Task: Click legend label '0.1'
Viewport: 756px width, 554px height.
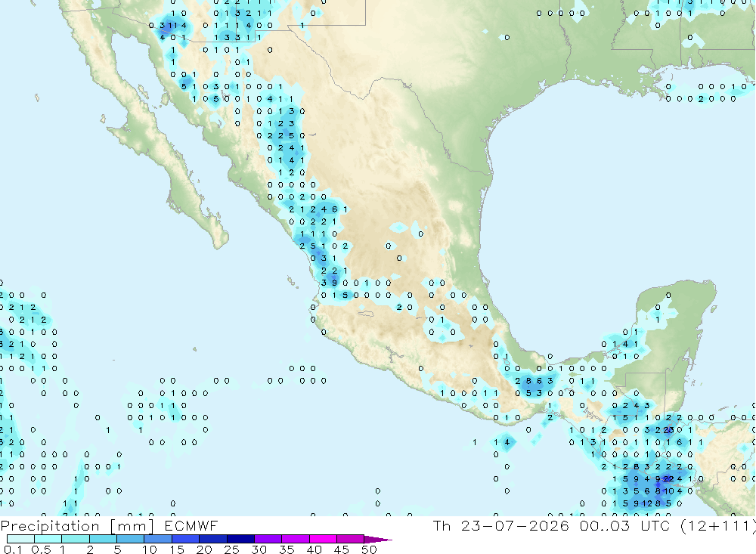Action: (x=14, y=549)
